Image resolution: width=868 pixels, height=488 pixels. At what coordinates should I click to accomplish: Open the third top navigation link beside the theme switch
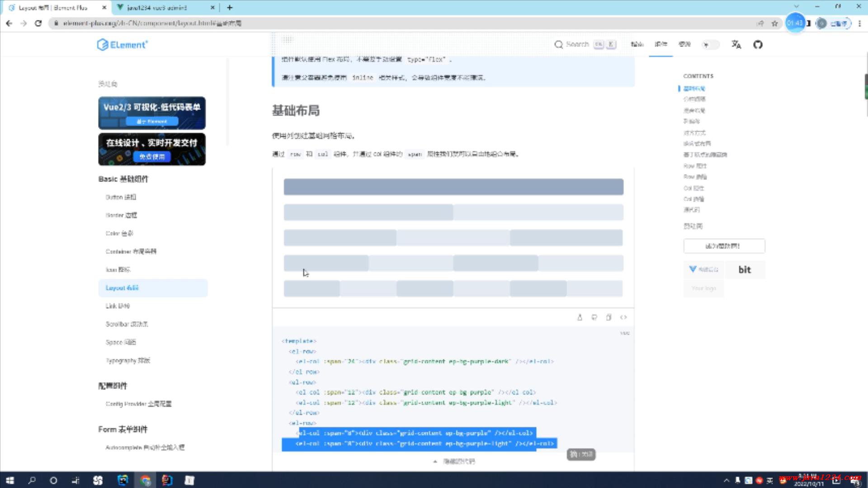(x=684, y=44)
